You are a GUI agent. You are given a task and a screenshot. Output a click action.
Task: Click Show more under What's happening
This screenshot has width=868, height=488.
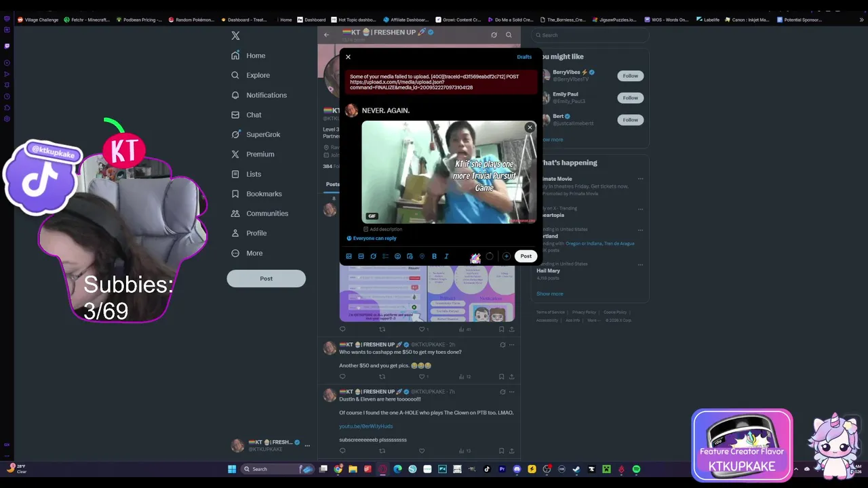pyautogui.click(x=550, y=293)
